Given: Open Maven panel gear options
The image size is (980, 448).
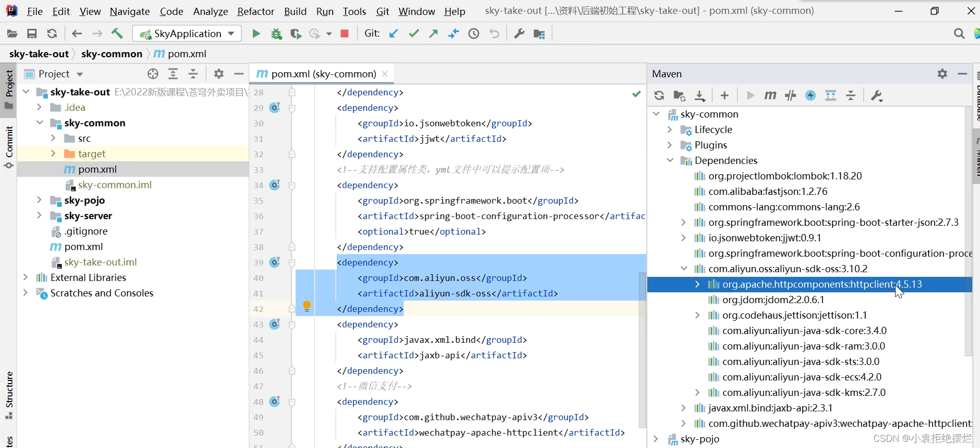Looking at the screenshot, I should point(942,74).
